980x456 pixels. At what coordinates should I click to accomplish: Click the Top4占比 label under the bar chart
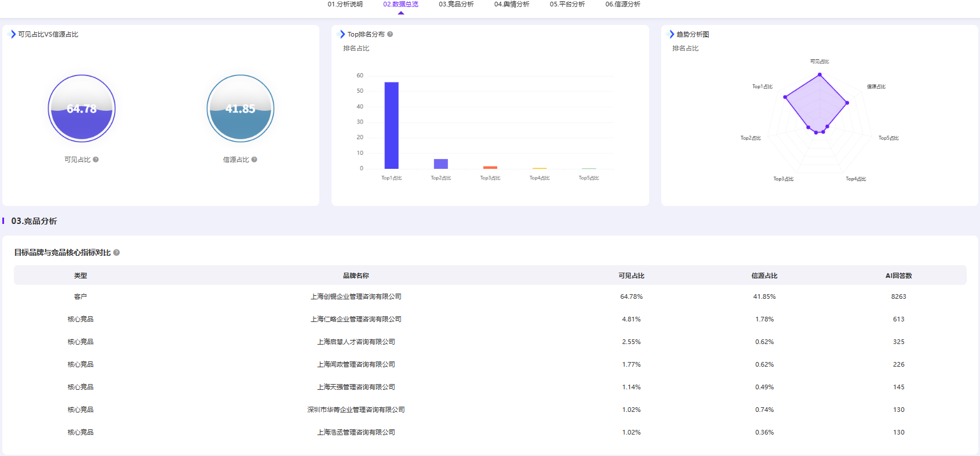click(x=540, y=178)
